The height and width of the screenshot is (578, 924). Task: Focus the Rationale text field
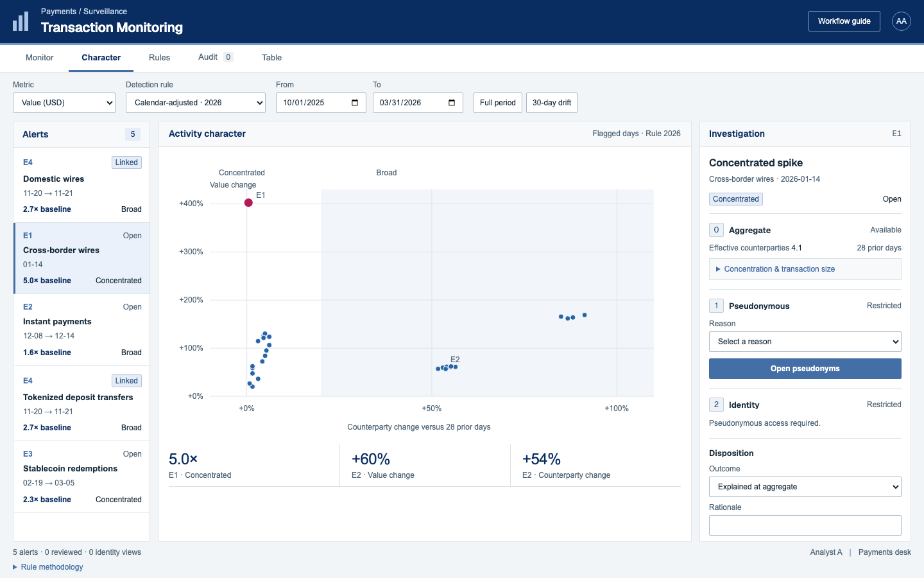[805, 525]
